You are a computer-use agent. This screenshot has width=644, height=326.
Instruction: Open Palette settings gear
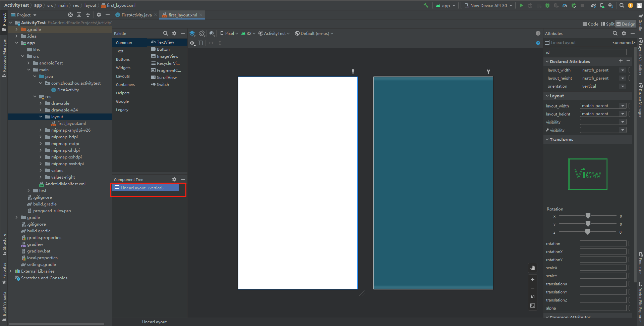click(x=174, y=33)
